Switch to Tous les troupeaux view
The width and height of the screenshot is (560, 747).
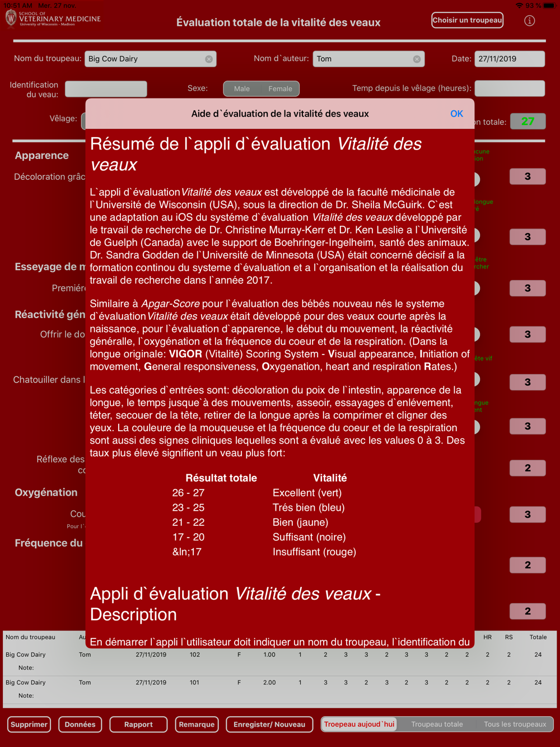coord(515,724)
